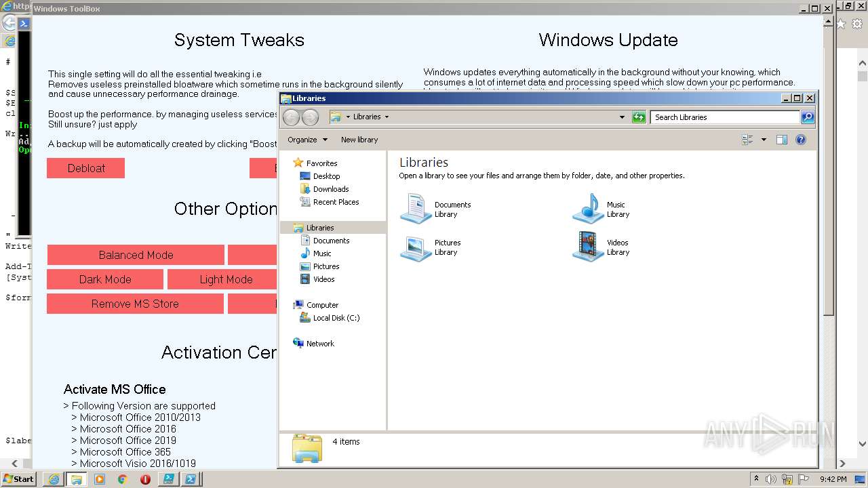
Task: Open view options dropdown arrow
Action: click(764, 140)
